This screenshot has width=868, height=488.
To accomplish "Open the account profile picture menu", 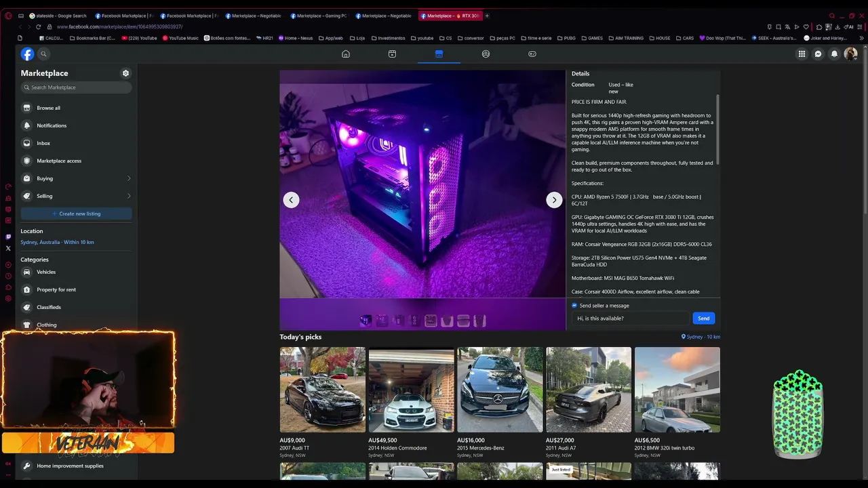I will coord(850,54).
